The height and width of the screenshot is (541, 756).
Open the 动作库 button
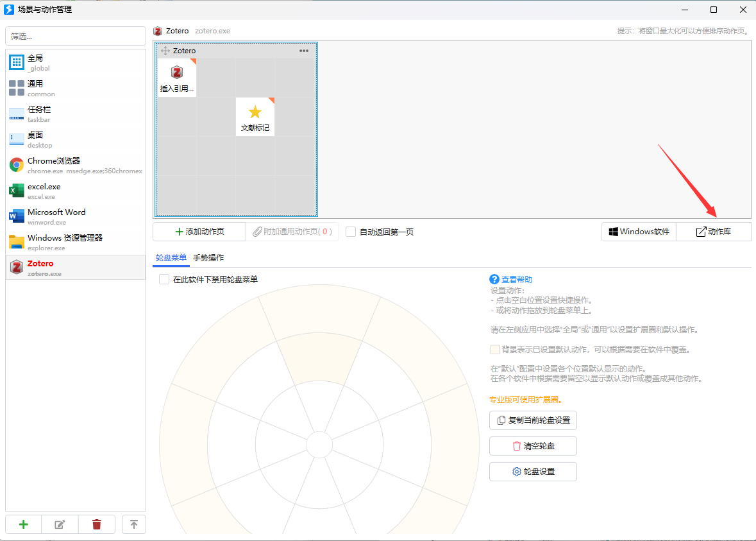coord(714,232)
